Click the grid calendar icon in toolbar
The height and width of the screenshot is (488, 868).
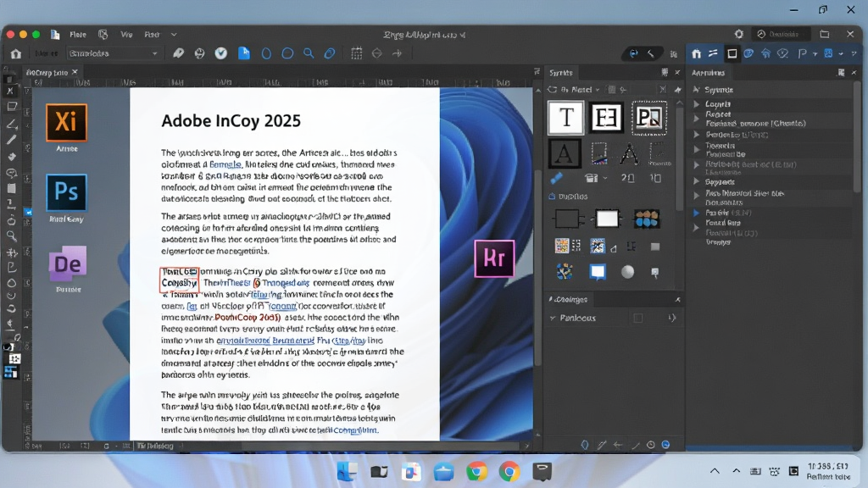357,53
